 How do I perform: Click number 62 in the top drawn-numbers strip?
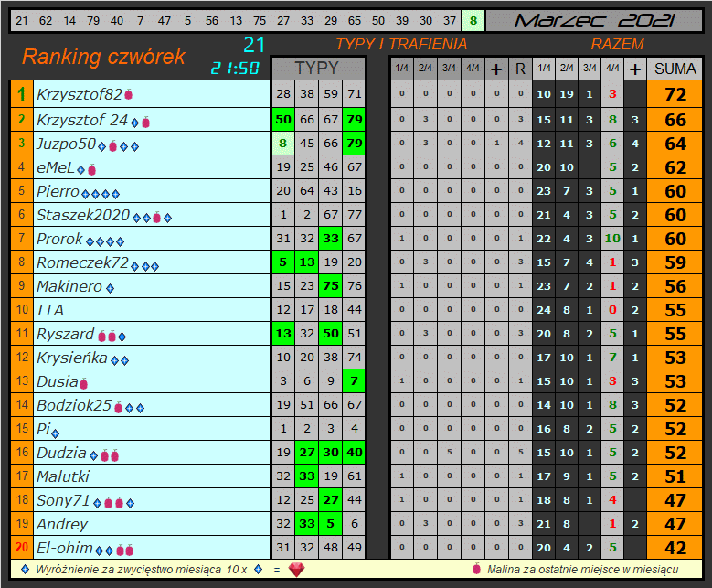(x=46, y=21)
